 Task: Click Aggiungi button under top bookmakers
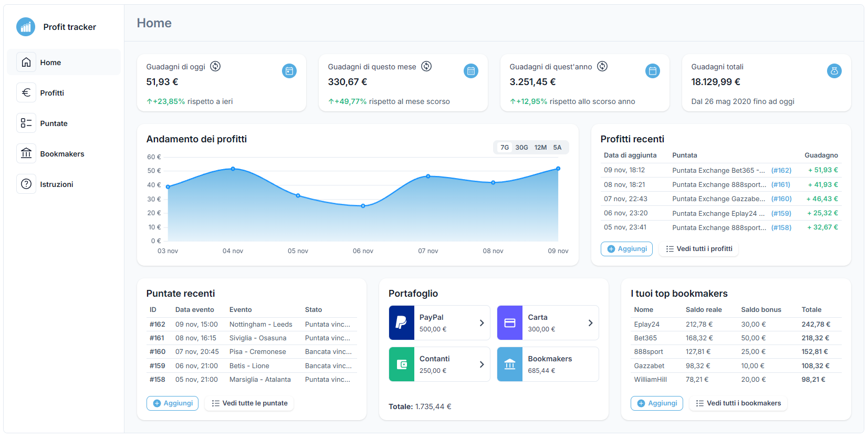(657, 403)
